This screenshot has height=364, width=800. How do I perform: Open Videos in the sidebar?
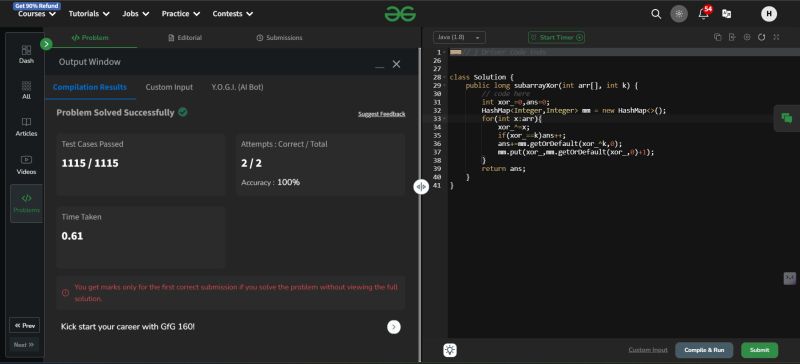coord(27,165)
